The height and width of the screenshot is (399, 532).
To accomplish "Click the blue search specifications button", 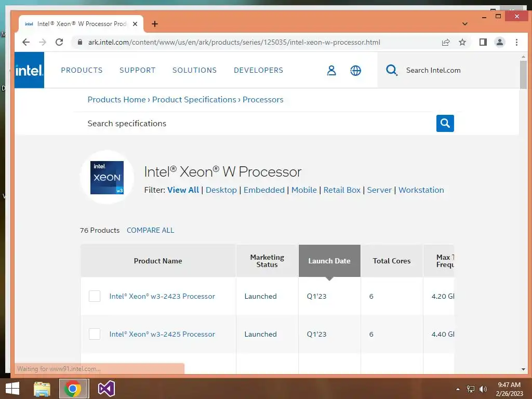I will tap(445, 123).
